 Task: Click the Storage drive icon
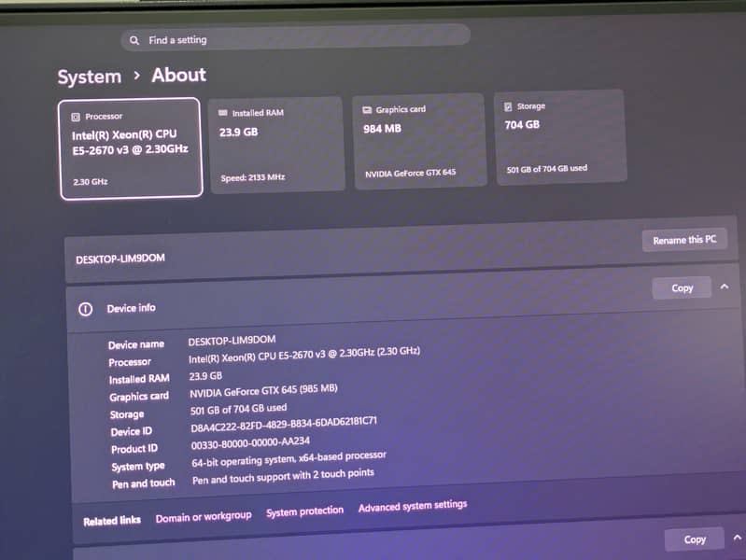click(x=508, y=106)
